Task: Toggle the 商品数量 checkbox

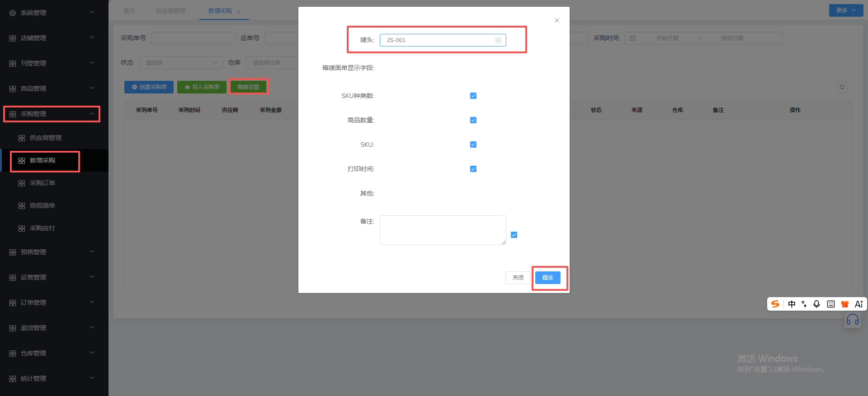Action: [473, 120]
